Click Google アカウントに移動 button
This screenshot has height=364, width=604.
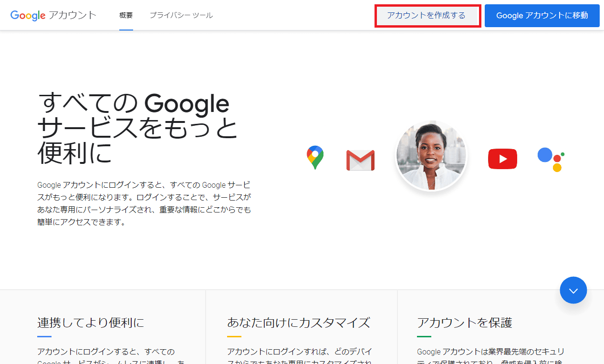pos(542,16)
